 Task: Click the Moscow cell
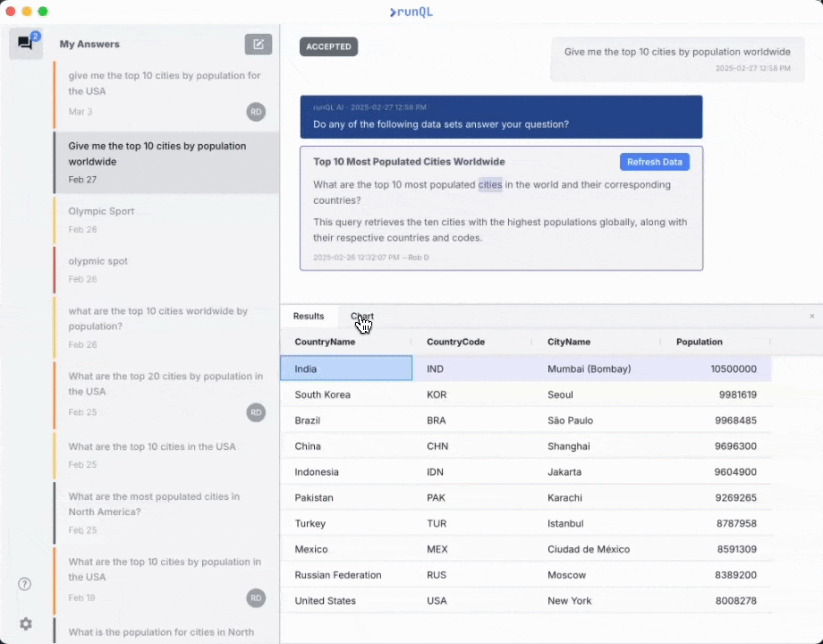pos(598,575)
